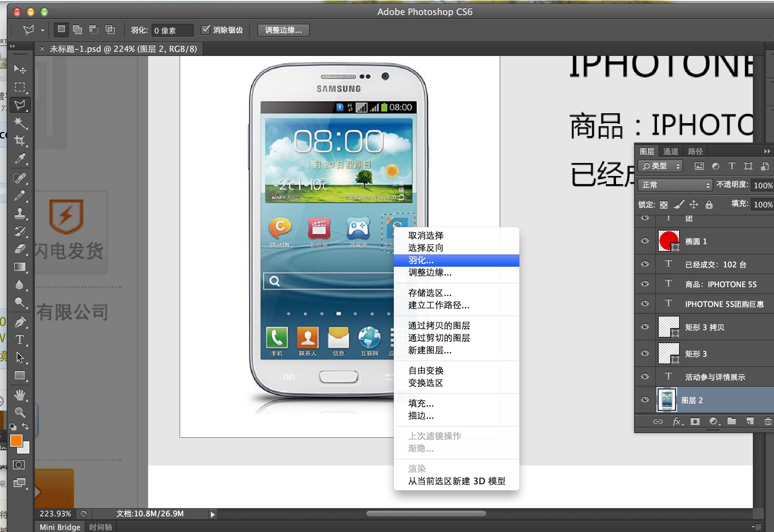774x532 pixels.
Task: Click Subtract from Selection mode icon
Action: (x=94, y=30)
